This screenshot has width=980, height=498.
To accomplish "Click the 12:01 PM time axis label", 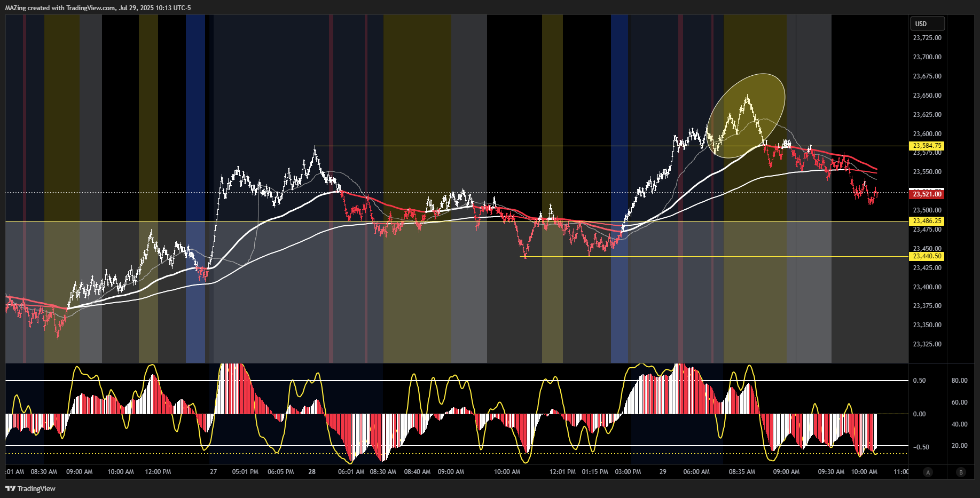I will pos(563,472).
